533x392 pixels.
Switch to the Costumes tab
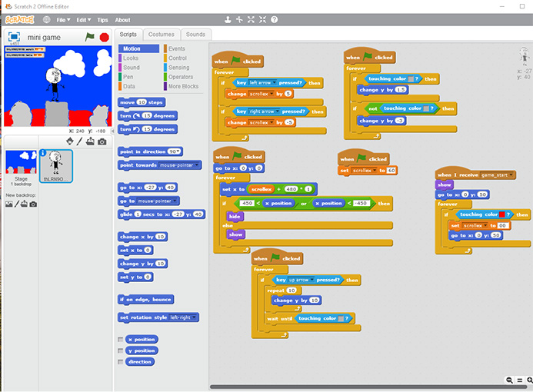[162, 35]
